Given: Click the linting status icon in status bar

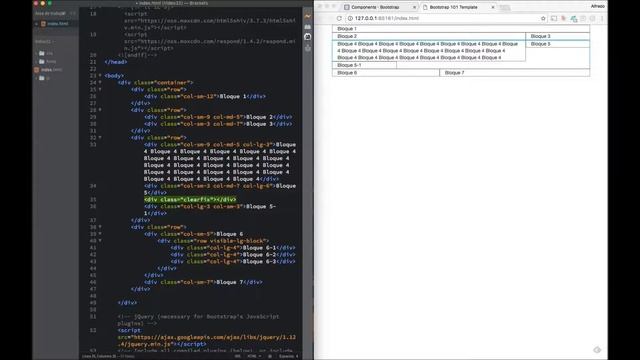Looking at the screenshot, I should tap(270, 356).
